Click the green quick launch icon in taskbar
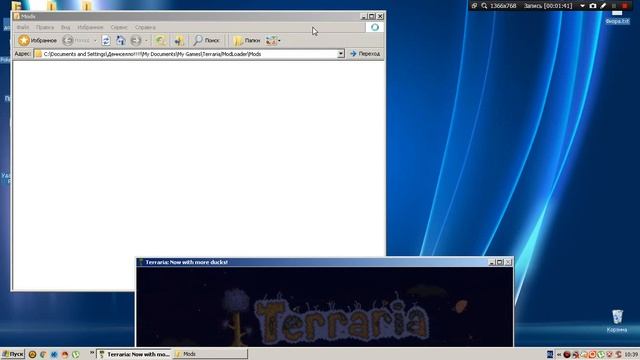The height and width of the screenshot is (360, 640). pyautogui.click(x=76, y=354)
